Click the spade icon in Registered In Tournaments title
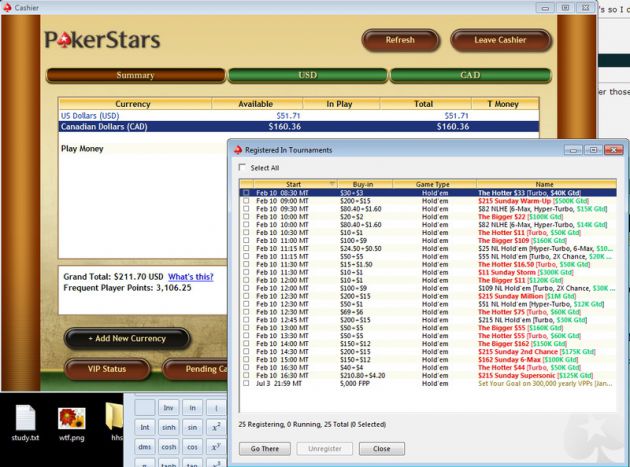 click(238, 150)
